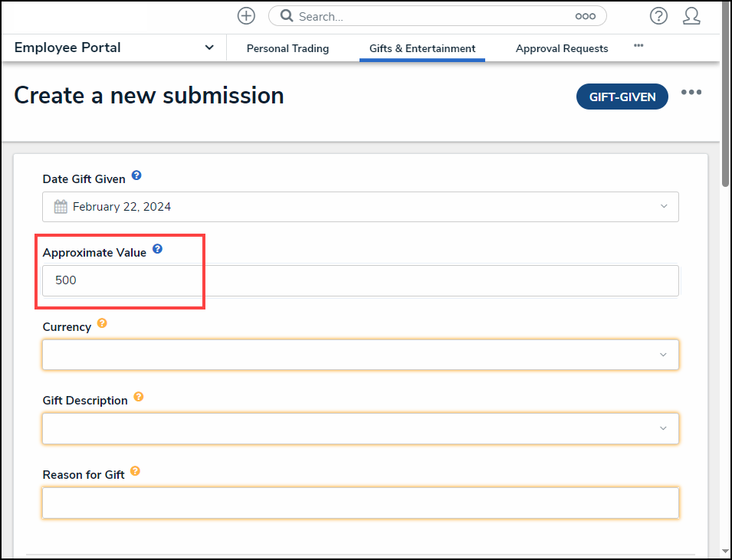Expand the Gift Description dropdown
The width and height of the screenshot is (732, 560).
tap(360, 428)
